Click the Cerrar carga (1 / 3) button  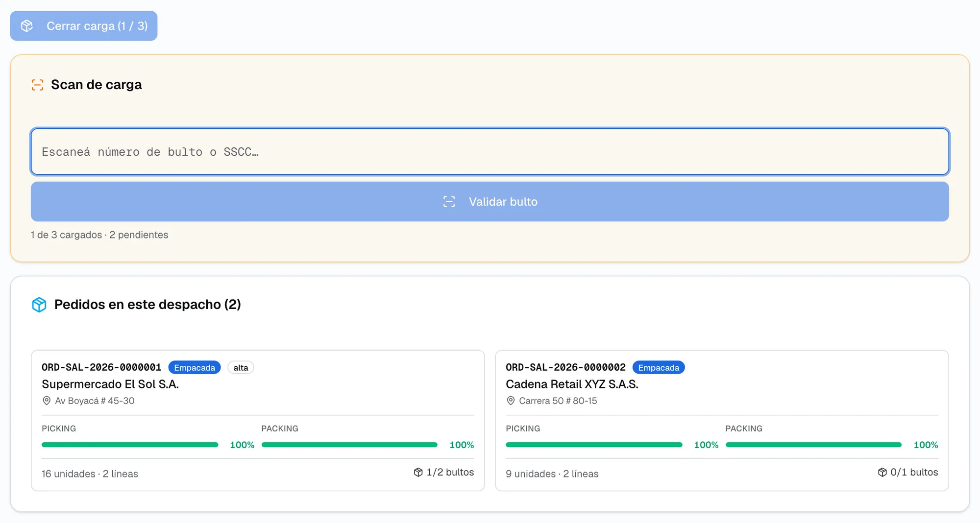pos(84,26)
